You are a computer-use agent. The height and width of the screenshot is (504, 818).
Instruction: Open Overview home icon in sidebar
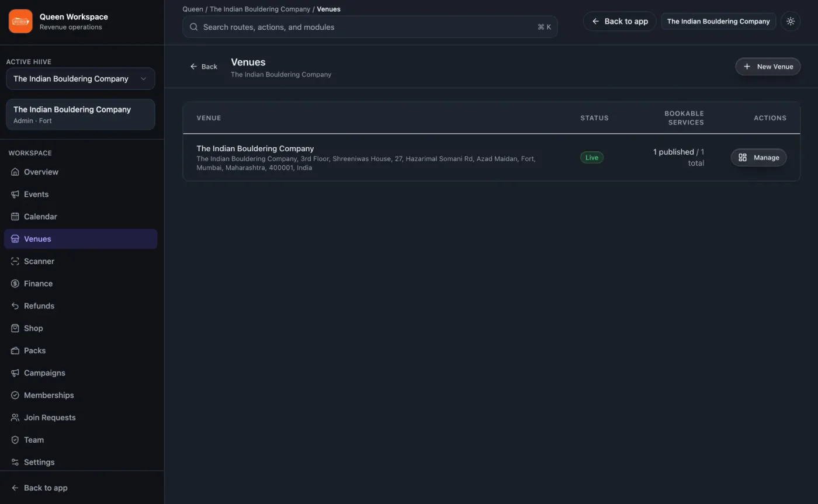click(x=15, y=172)
